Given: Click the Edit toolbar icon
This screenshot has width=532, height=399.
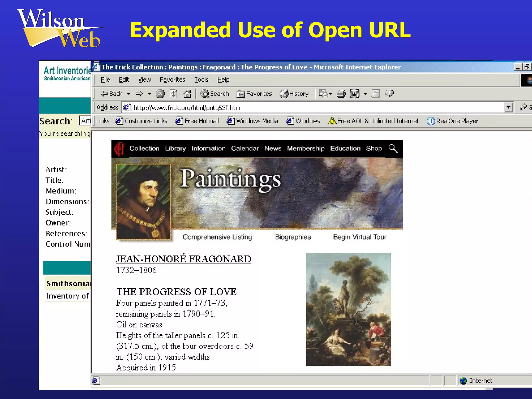Looking at the screenshot, I should [355, 94].
